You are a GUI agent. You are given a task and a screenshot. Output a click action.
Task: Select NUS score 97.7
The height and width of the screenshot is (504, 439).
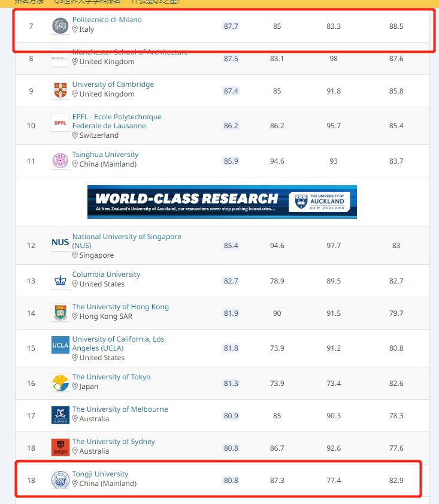point(334,246)
